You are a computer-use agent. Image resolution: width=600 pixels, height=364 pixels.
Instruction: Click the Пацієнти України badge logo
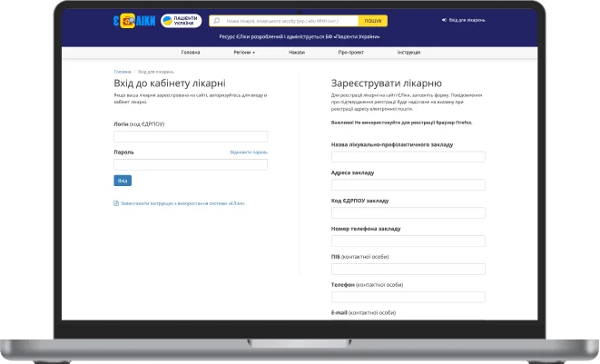tap(181, 20)
